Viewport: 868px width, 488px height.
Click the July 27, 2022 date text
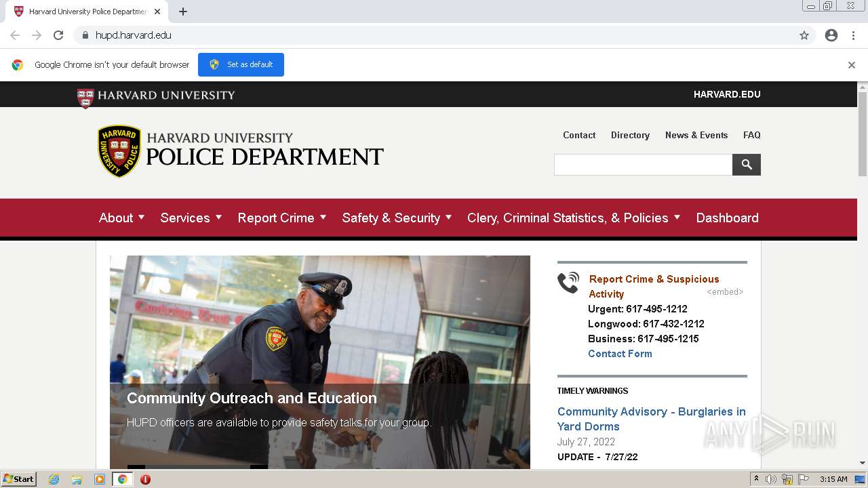(x=586, y=442)
